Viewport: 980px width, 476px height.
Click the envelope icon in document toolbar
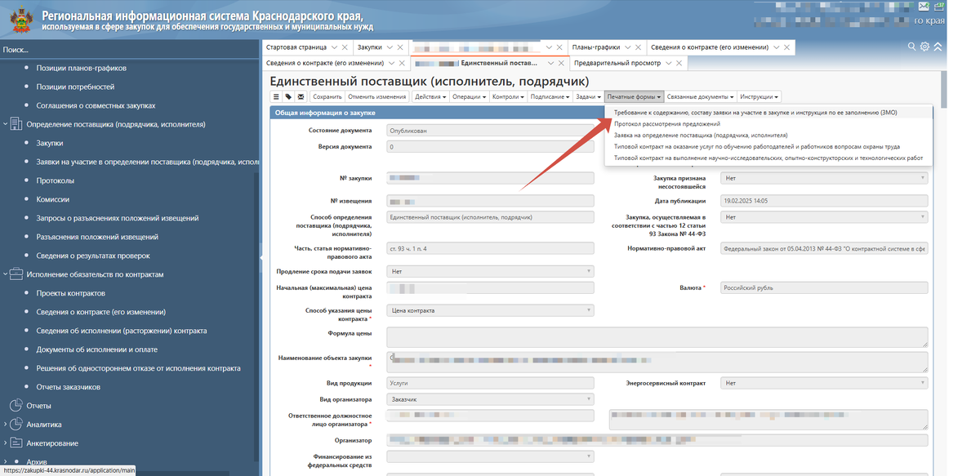[x=301, y=96]
